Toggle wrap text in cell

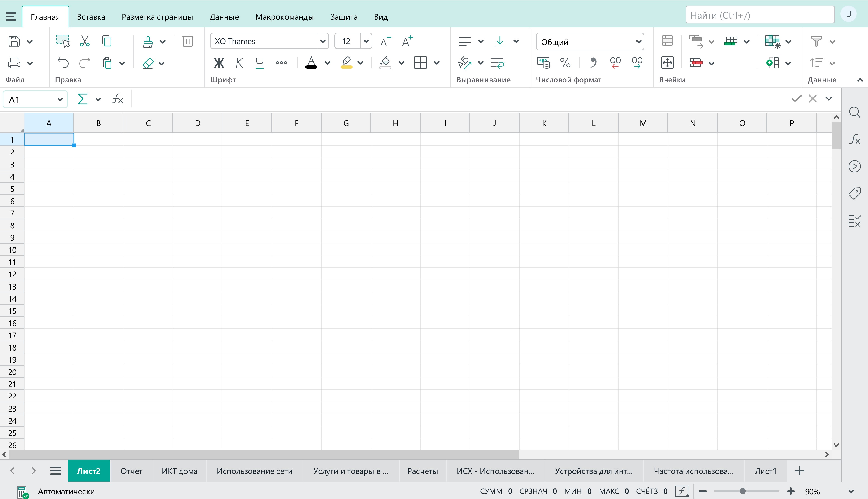pyautogui.click(x=497, y=63)
